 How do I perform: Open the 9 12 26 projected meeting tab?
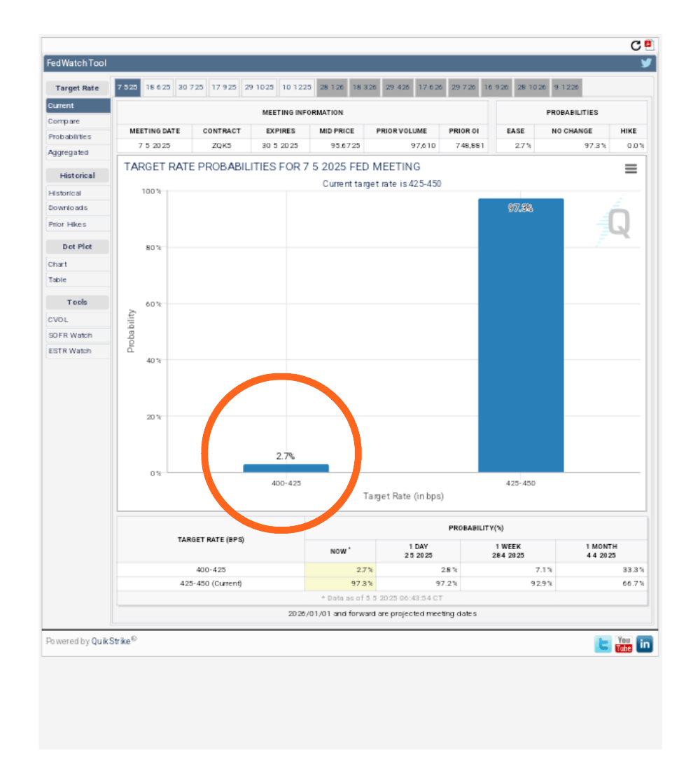click(x=566, y=88)
